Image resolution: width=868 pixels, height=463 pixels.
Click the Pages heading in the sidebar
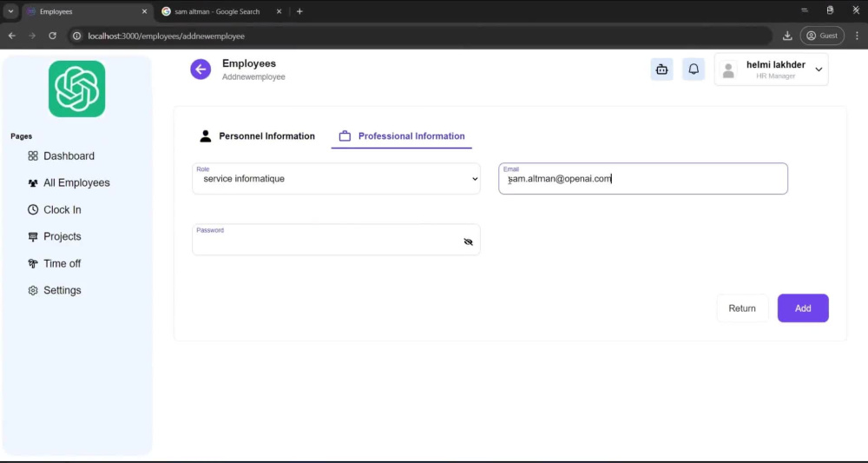pyautogui.click(x=21, y=136)
